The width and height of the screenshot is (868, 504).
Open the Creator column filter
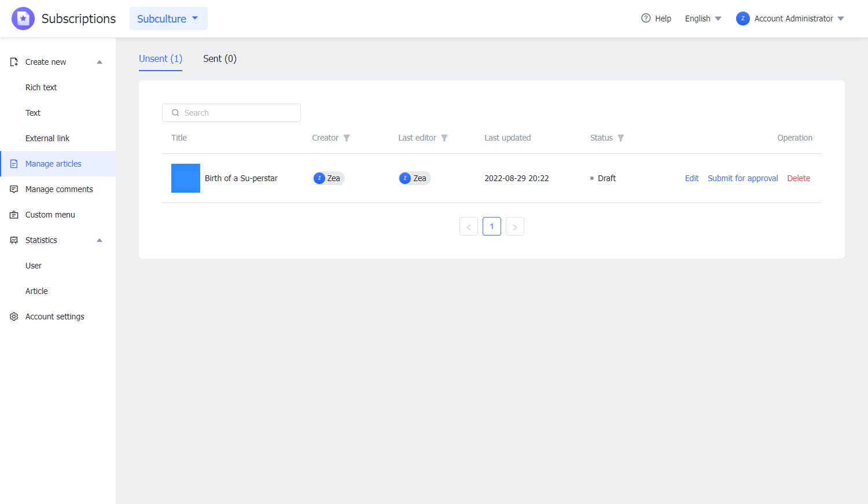pos(347,138)
